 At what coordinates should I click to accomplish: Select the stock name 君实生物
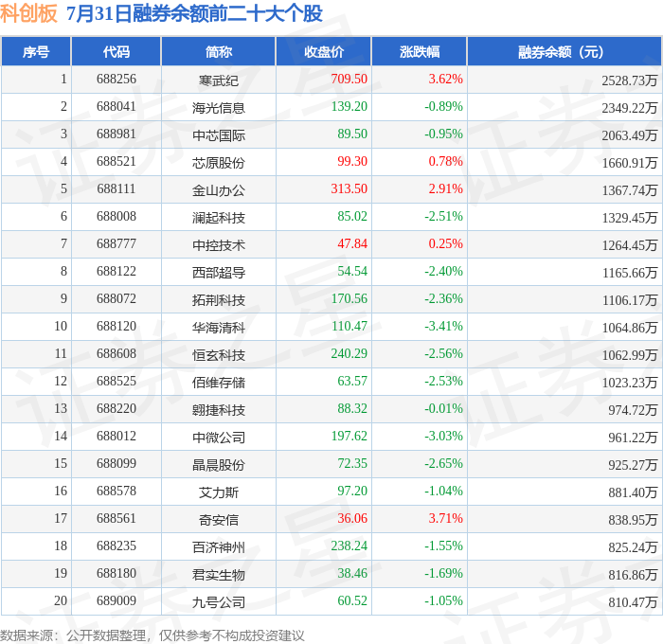pos(219,575)
